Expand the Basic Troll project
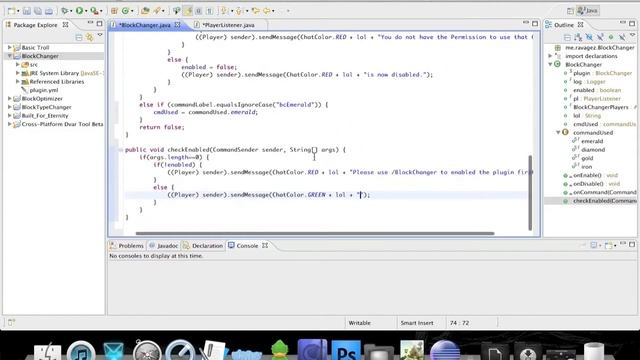Image resolution: width=640 pixels, height=360 pixels. click(x=9, y=47)
